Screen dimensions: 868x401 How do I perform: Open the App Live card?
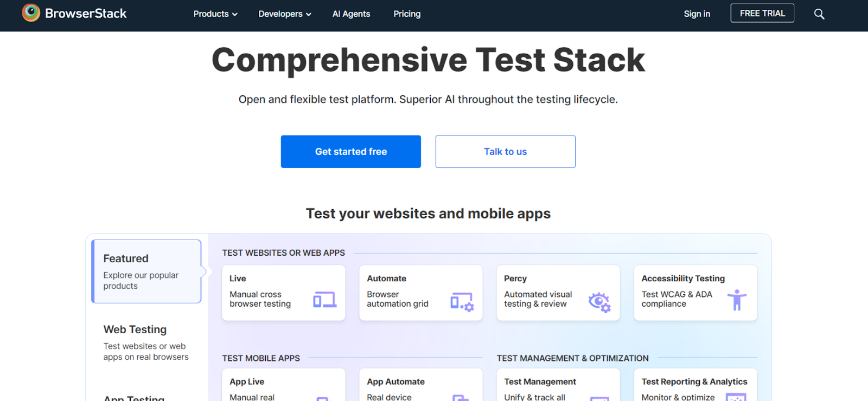(284, 385)
